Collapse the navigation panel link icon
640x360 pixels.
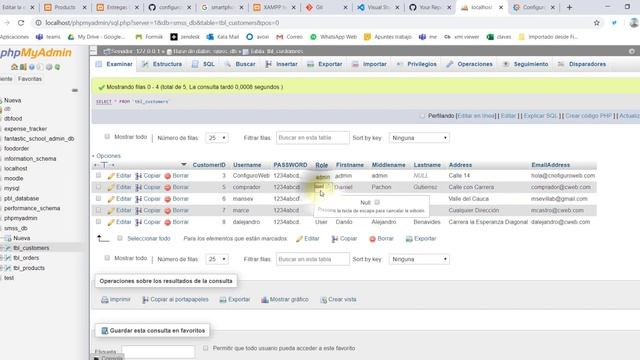pos(75,90)
